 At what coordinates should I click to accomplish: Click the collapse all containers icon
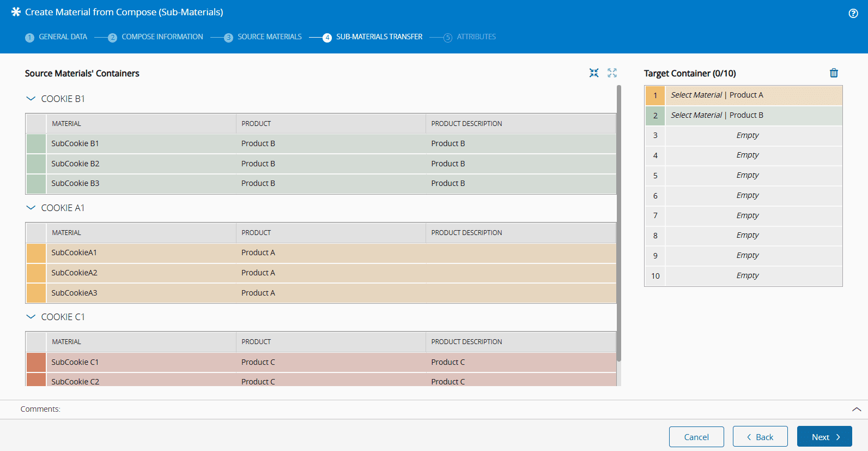[594, 73]
